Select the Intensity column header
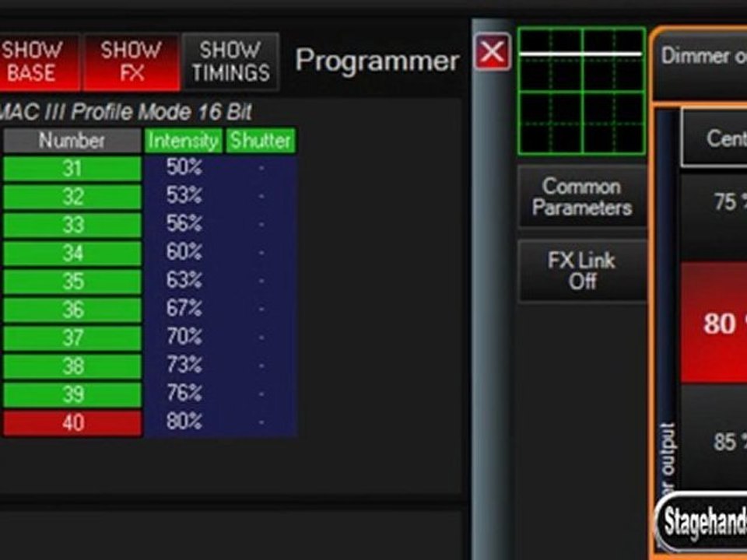The height and width of the screenshot is (560, 747). [184, 141]
